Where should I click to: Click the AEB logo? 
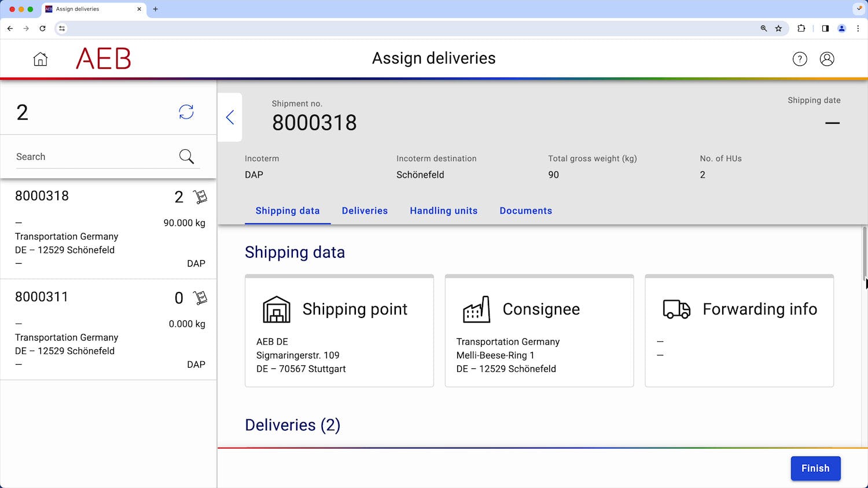(x=103, y=58)
